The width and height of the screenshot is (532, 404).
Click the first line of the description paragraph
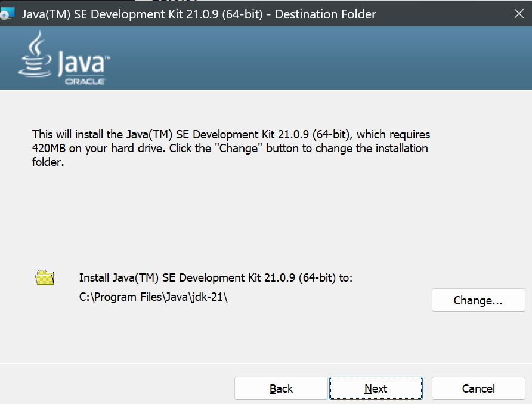click(x=231, y=135)
